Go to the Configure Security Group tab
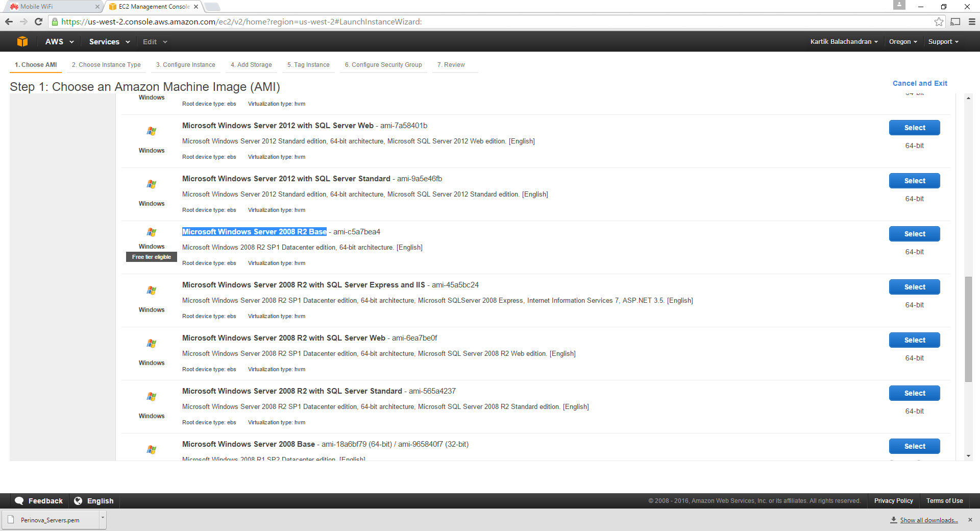Viewport: 980px width, 531px height. [383, 65]
